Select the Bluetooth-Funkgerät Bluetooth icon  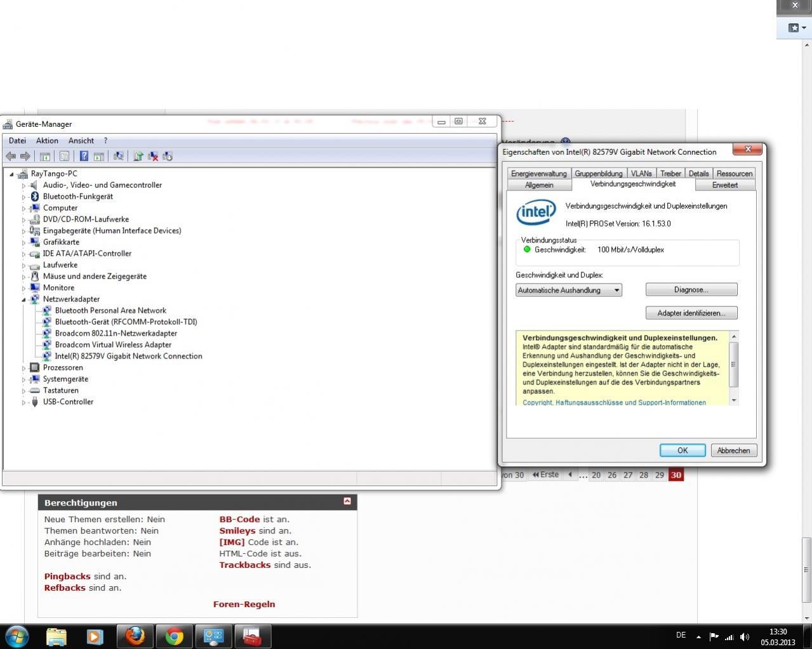[x=35, y=197]
